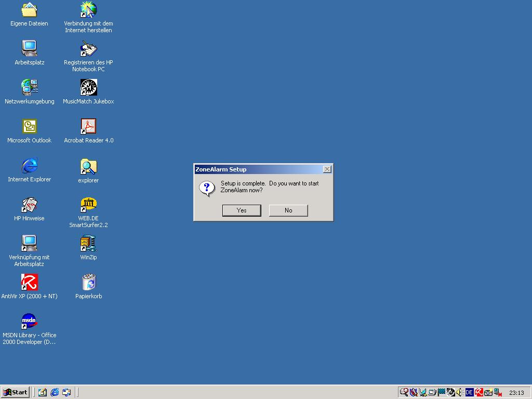Click the question mark dialog icon
532x399 pixels.
[207, 189]
